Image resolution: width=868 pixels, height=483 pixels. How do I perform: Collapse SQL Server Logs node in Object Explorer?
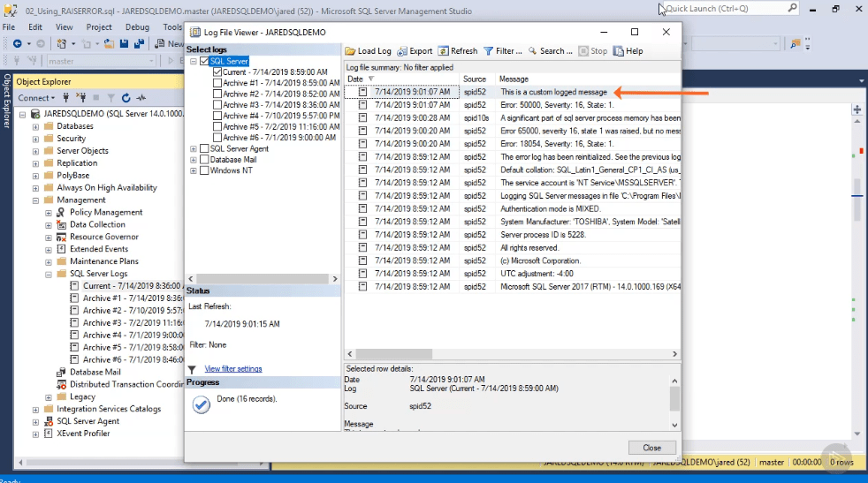click(48, 274)
